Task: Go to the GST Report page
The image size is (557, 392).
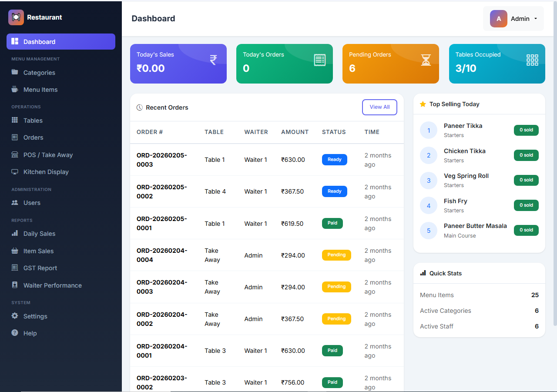Action: pos(40,268)
